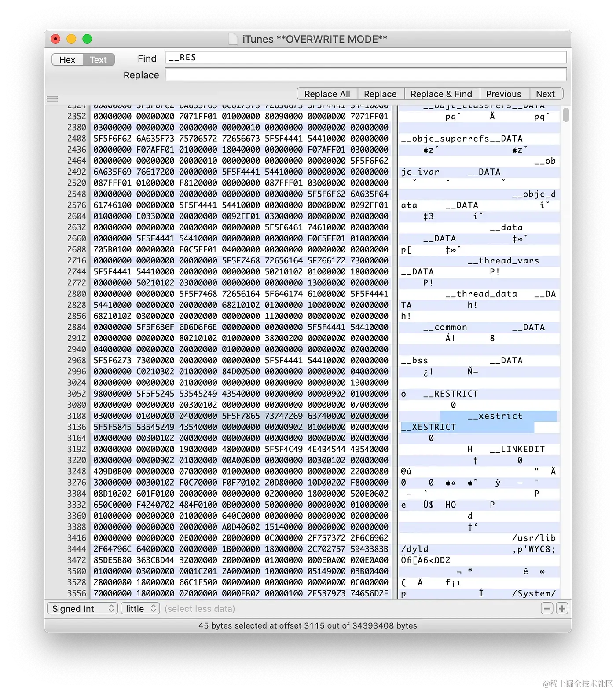Viewport: 616px width, 691px height.
Task: Close the iTunes window with red button
Action: pyautogui.click(x=55, y=39)
